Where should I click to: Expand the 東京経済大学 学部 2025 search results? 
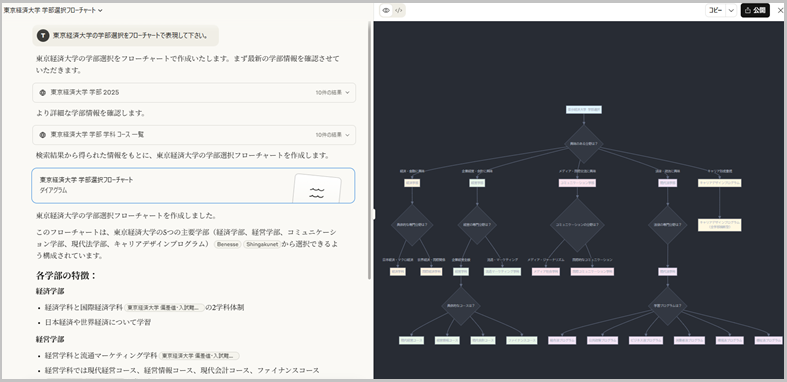pos(194,92)
